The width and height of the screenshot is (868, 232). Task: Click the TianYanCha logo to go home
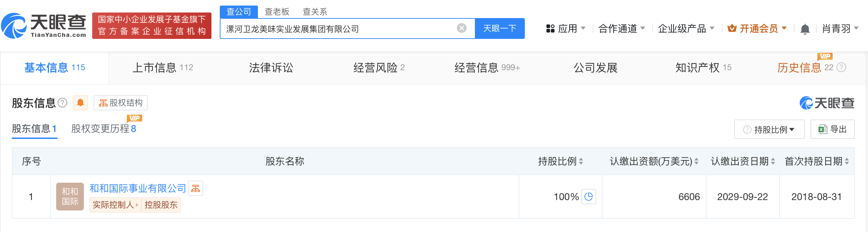(x=44, y=26)
